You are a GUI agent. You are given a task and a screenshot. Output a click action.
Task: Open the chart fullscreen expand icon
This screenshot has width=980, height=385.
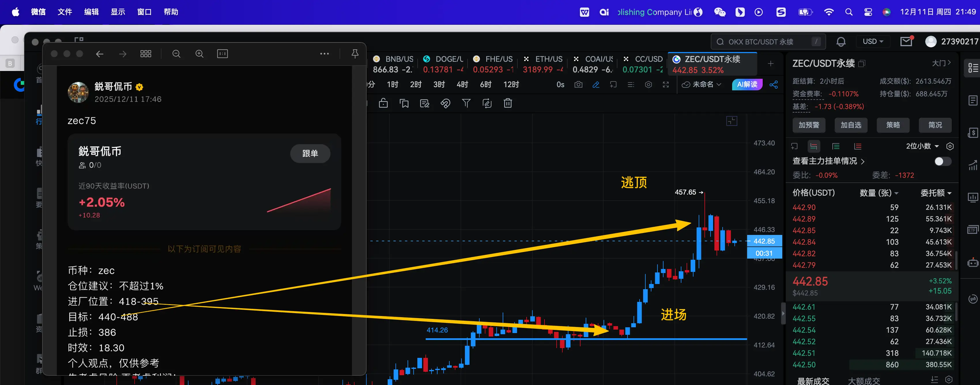[665, 85]
